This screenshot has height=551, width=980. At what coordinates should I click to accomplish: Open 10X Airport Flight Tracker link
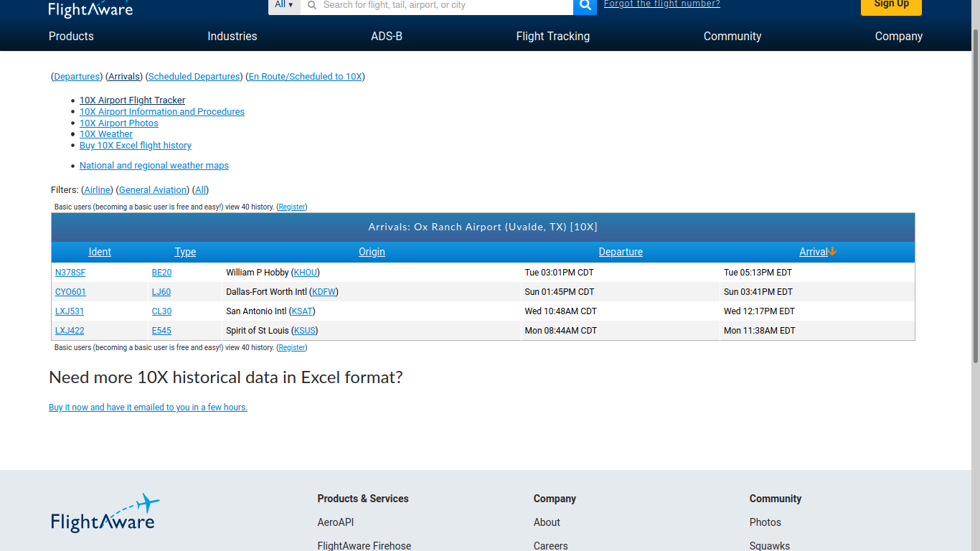132,100
